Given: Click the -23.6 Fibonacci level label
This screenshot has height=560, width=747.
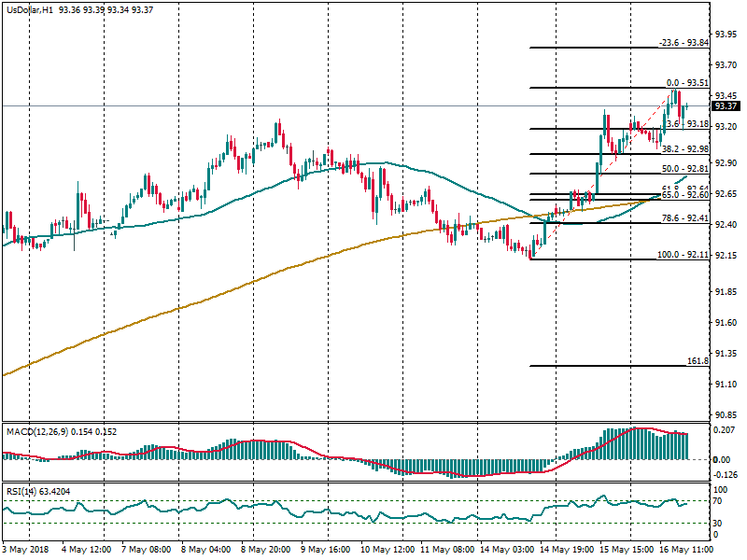Looking at the screenshot, I should click(x=682, y=43).
